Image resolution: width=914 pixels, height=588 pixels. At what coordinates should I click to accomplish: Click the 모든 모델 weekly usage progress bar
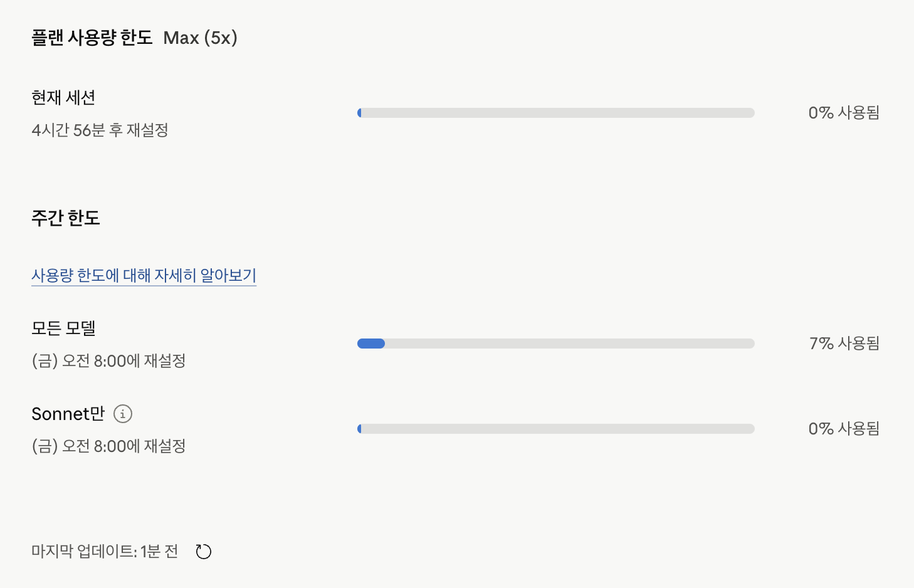coord(556,344)
